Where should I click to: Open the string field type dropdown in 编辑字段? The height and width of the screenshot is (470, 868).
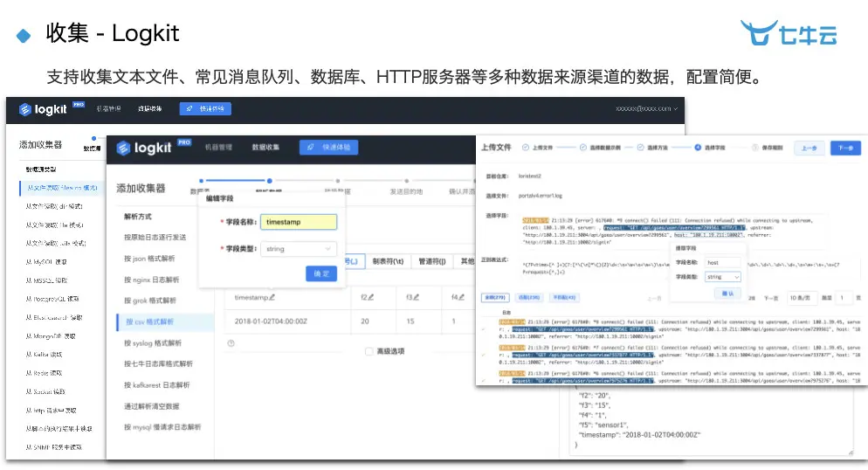[299, 249]
